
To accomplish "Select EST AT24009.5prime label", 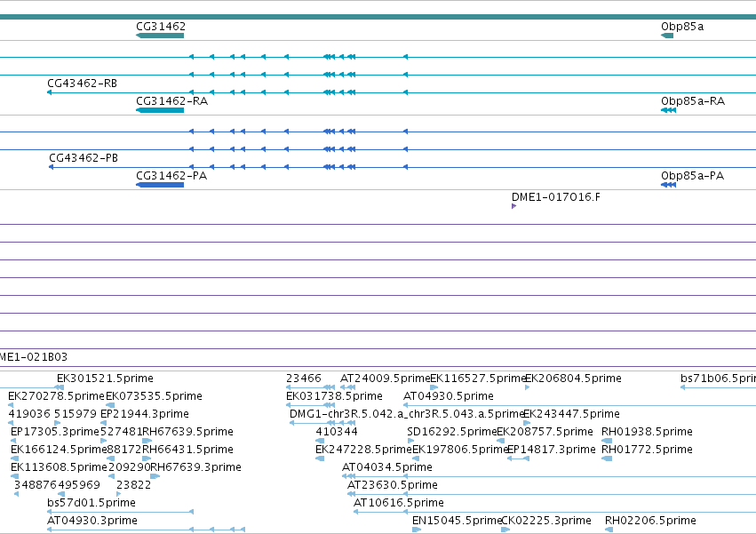I will (385, 379).
